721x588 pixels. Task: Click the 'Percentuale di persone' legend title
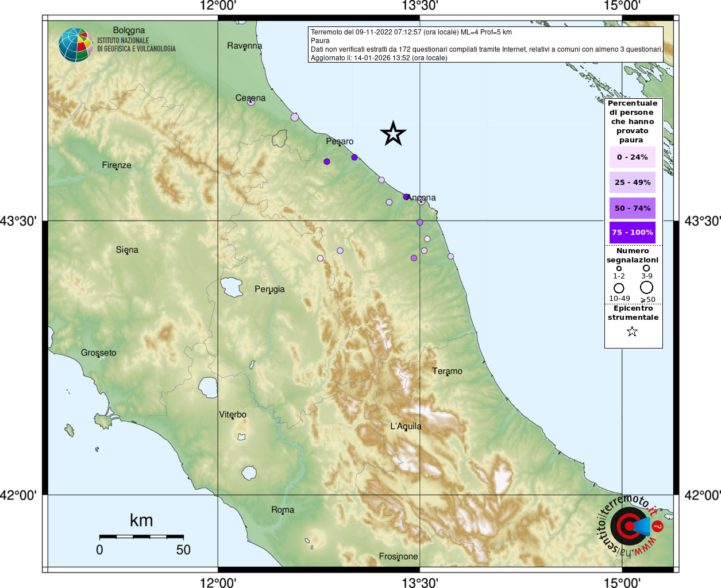[x=633, y=122]
